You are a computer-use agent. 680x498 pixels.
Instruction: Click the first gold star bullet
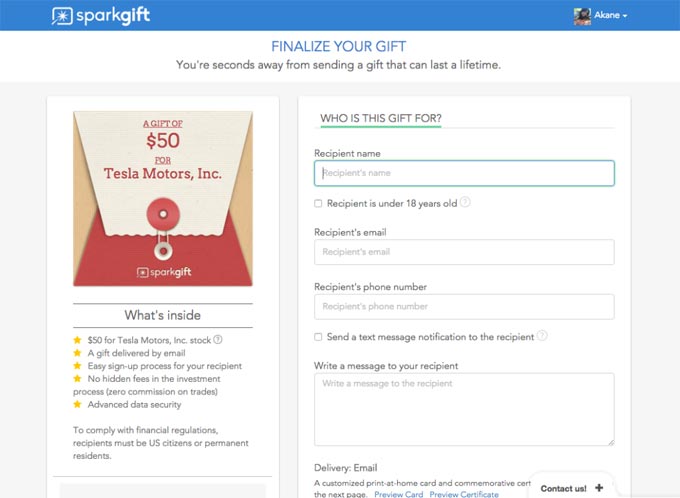point(77,339)
